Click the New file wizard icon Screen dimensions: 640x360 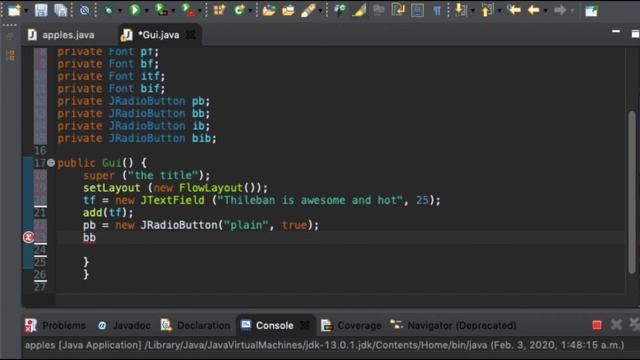tap(14, 10)
